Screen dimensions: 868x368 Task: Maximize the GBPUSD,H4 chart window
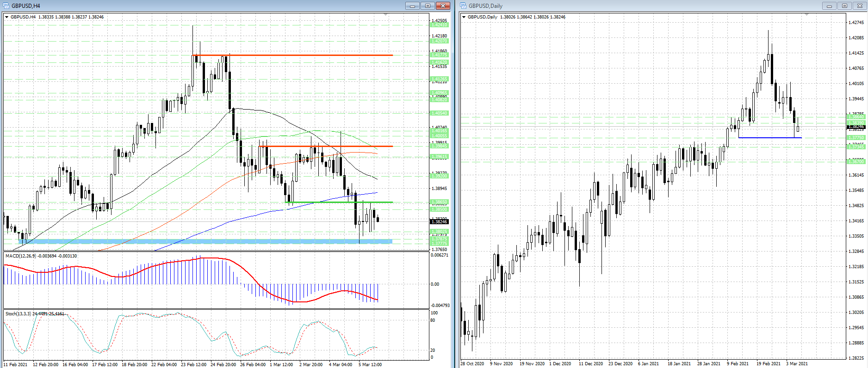pos(428,6)
